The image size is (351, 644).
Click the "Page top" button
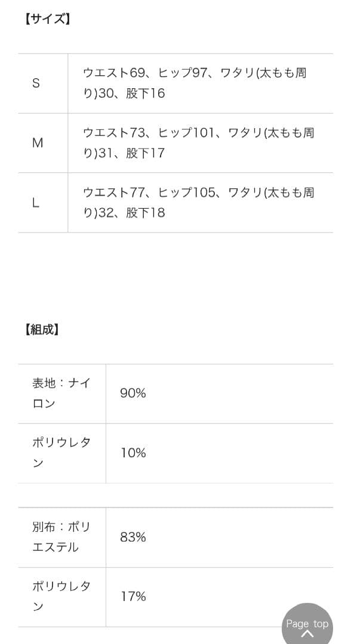307,624
